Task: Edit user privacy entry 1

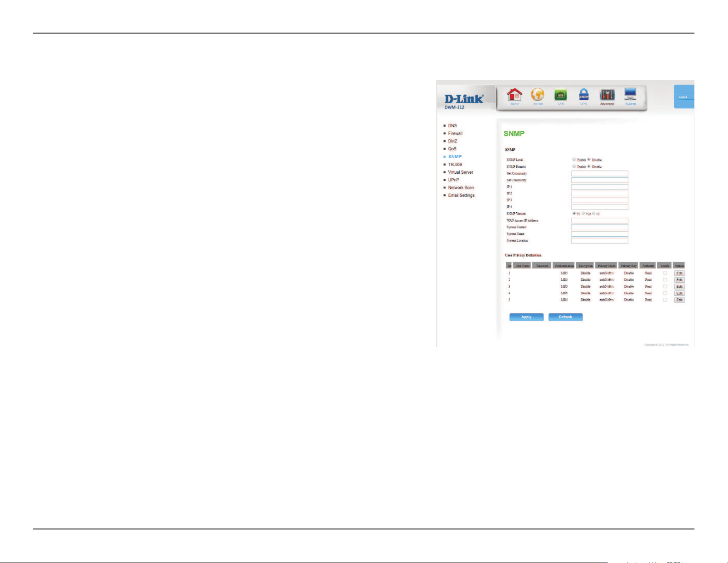Action: (x=679, y=273)
